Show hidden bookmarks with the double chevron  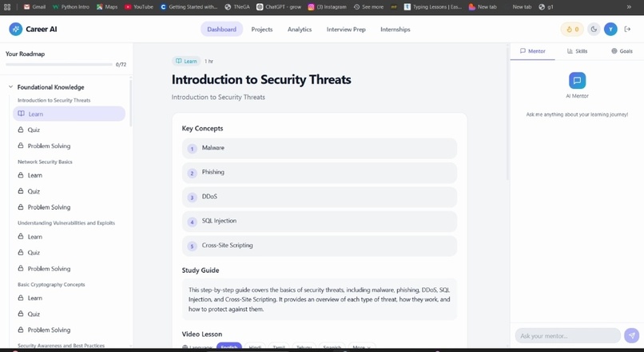tap(629, 6)
